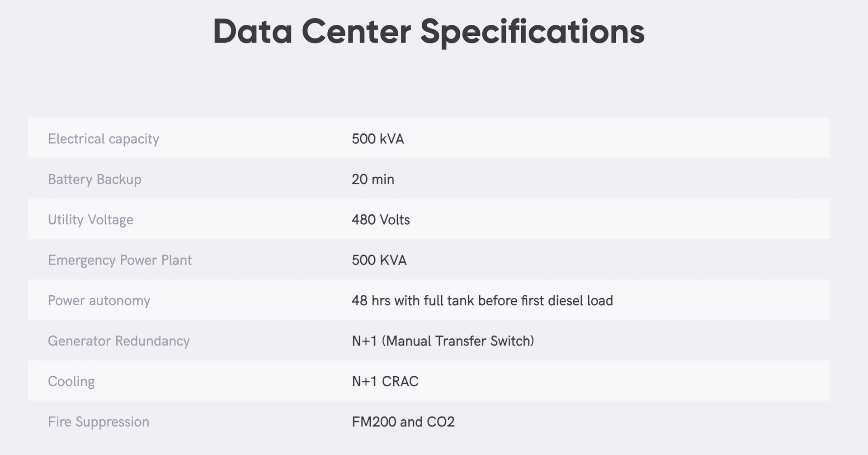Click the word "Center" in the heading

coord(356,32)
